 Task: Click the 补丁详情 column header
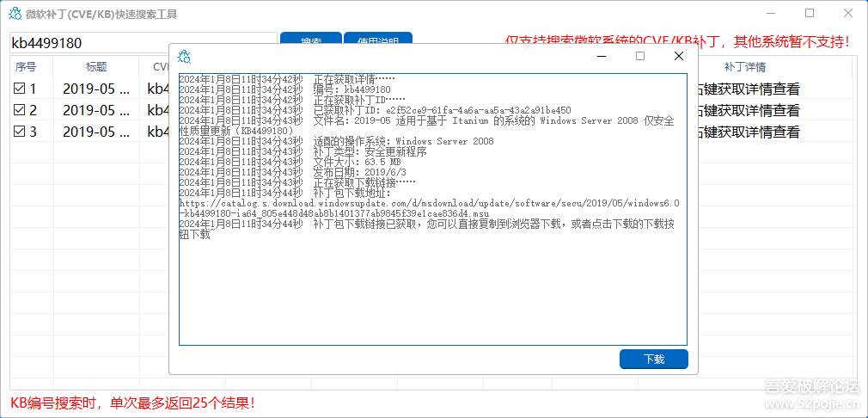(x=745, y=67)
